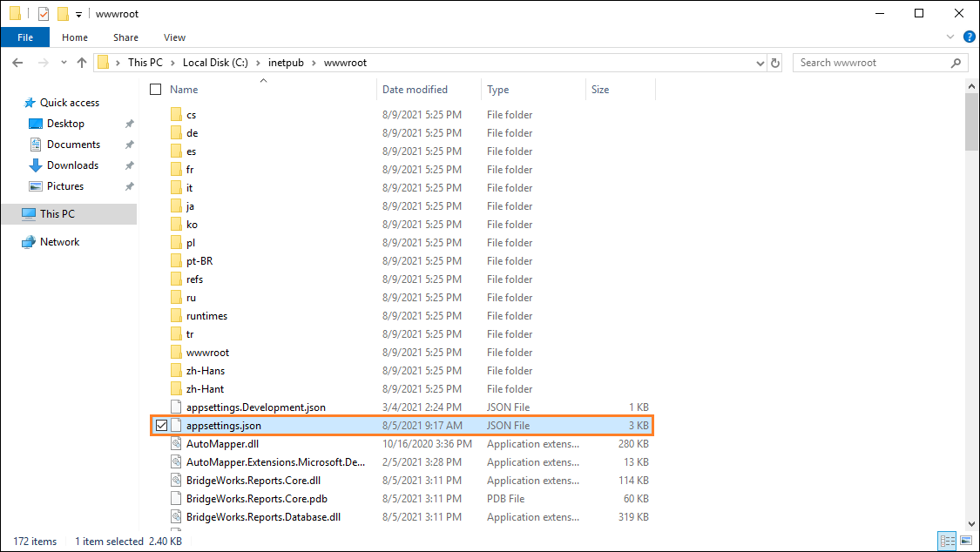Uncheck the appsettings.json selection checkbox

[x=162, y=425]
